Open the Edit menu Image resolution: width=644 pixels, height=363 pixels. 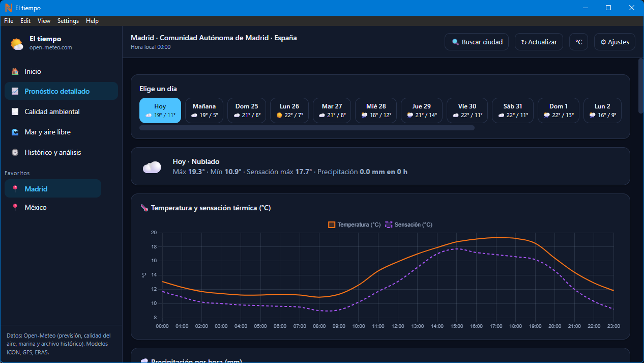pos(25,21)
